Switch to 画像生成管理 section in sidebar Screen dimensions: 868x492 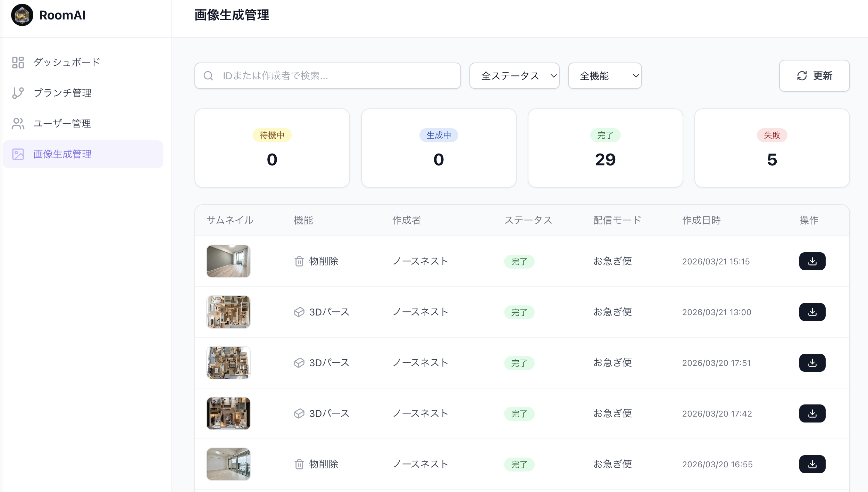pyautogui.click(x=62, y=154)
